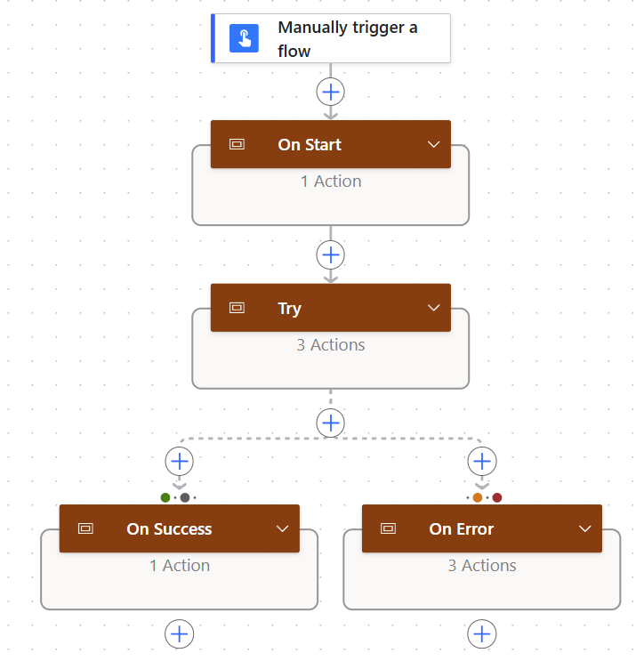Viewport: 644px width, 661px height.
Task: Click the green run-after dot above On Success
Action: point(165,497)
